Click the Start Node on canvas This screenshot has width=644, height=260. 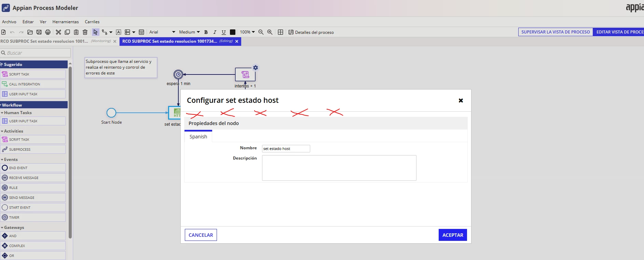click(x=111, y=113)
